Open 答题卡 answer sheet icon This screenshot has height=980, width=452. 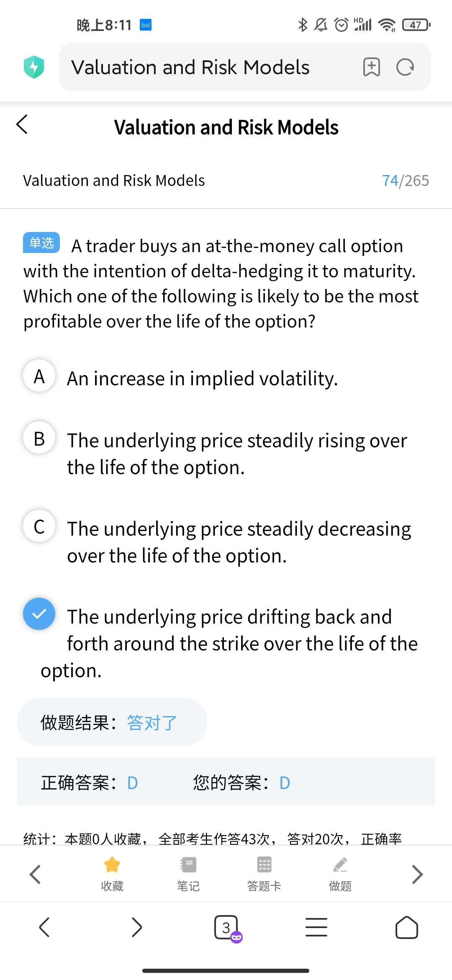(x=264, y=865)
